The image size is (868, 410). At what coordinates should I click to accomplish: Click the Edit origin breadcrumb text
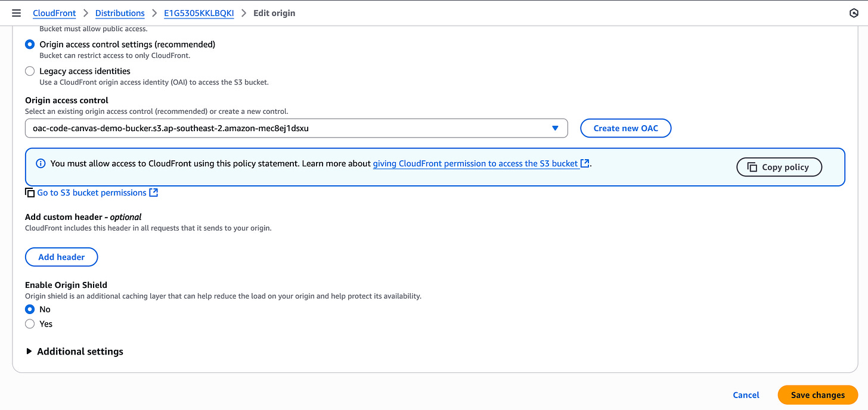tap(274, 13)
